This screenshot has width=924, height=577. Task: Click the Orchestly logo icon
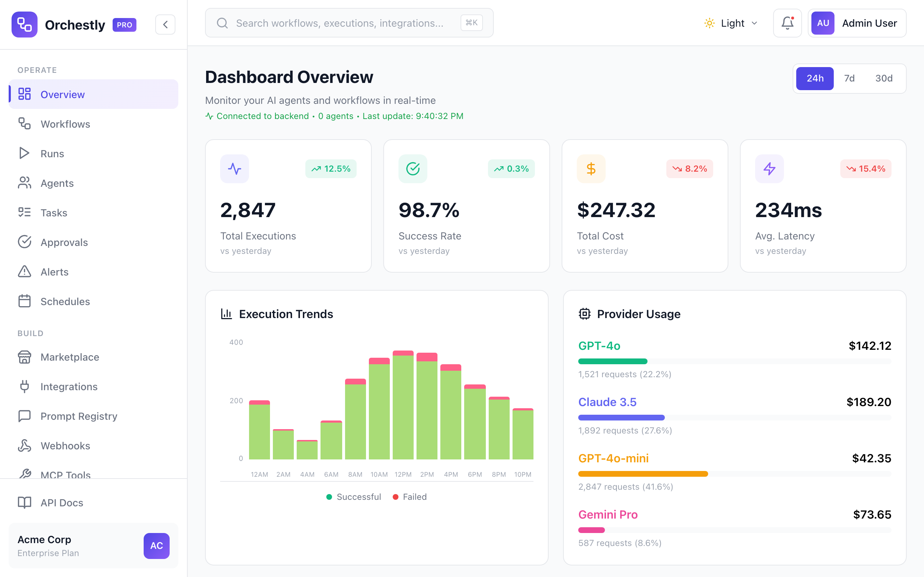click(25, 25)
